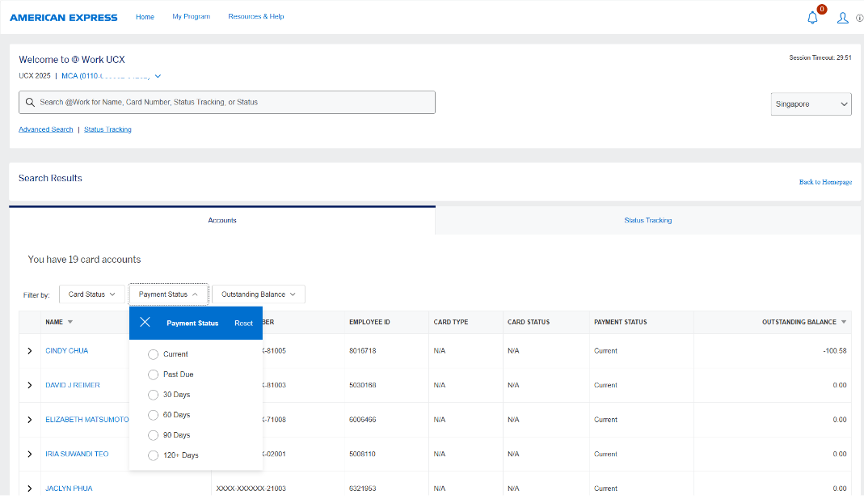This screenshot has width=864, height=496.
Task: Open the My Program menu
Action: (191, 17)
